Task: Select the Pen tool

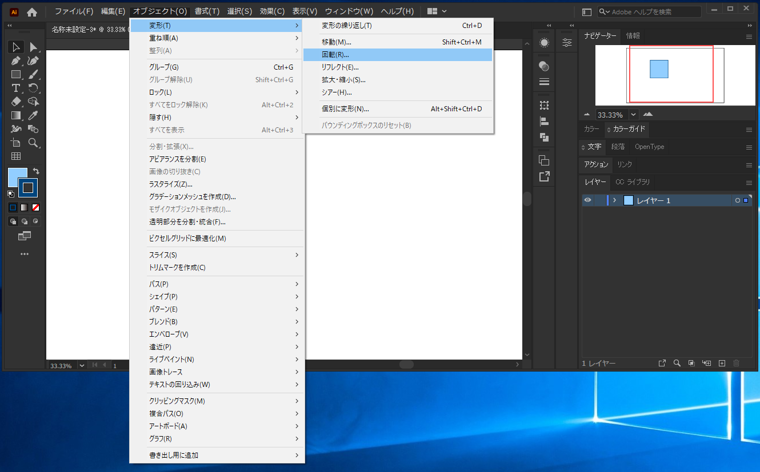Action: point(16,61)
